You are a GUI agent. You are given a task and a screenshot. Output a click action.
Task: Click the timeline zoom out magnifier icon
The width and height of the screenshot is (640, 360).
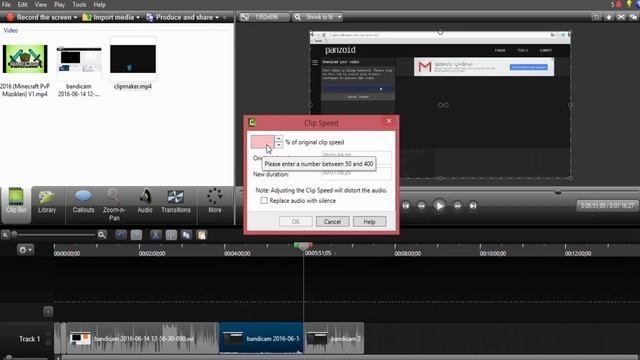tap(5, 235)
